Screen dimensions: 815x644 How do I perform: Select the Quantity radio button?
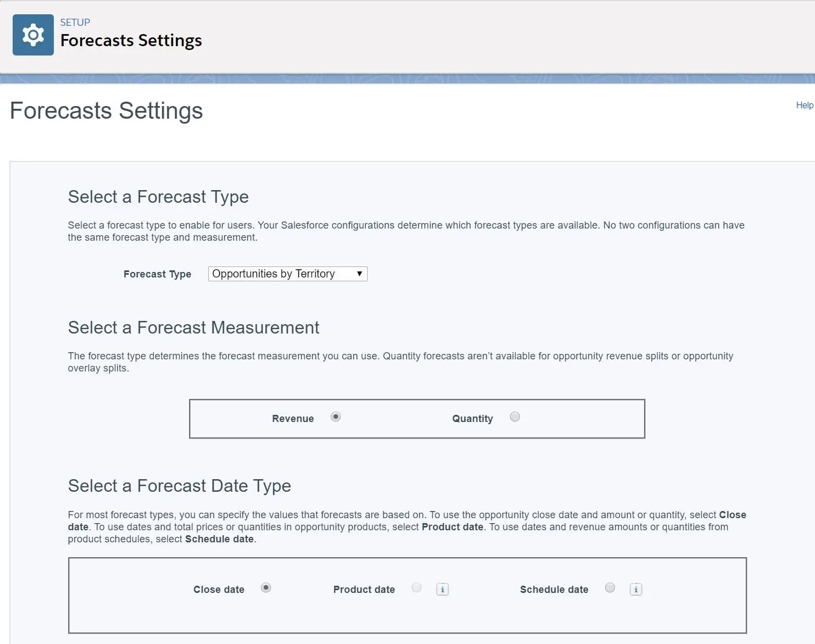(x=515, y=417)
